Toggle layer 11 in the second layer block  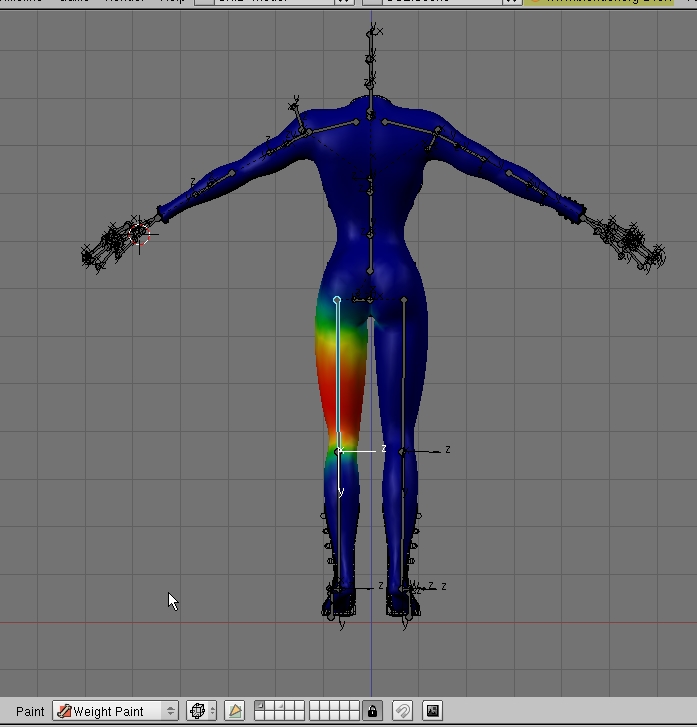[314, 706]
